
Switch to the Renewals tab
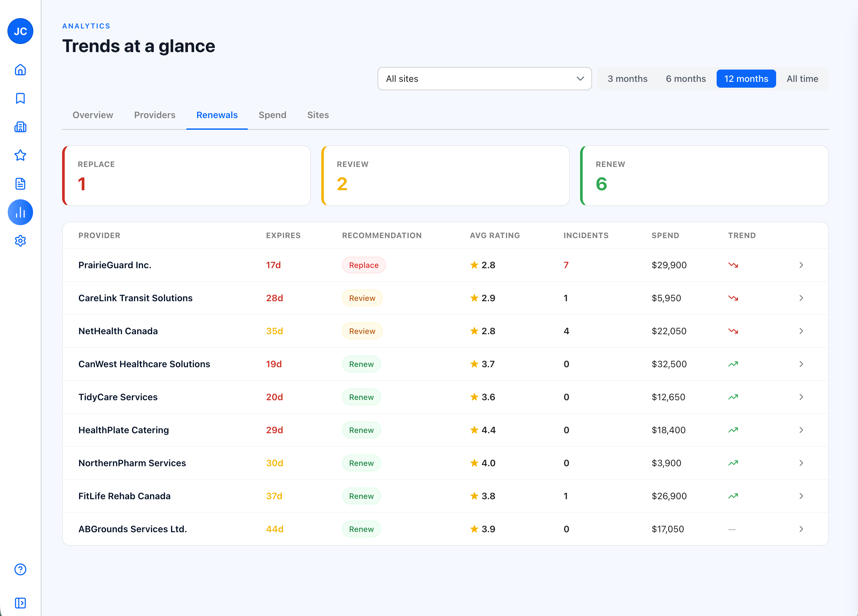[x=217, y=115]
